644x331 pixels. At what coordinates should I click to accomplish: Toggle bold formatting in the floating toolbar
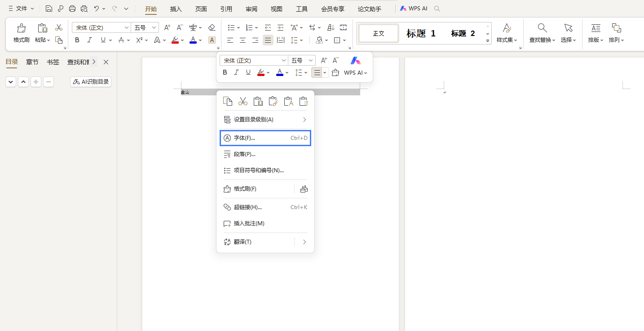[225, 72]
